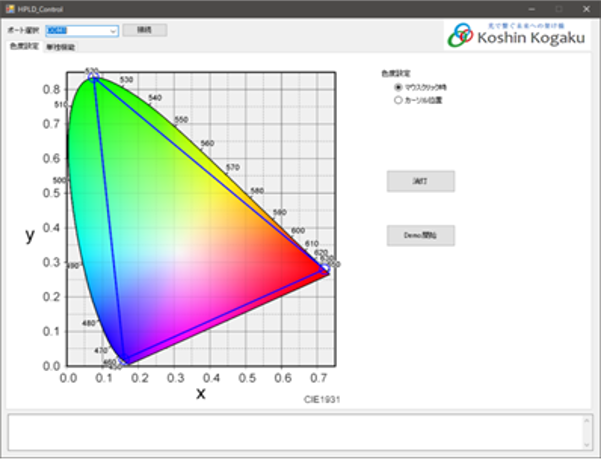
Task: Click the red vertex marker at triangle's right corner
Action: point(325,267)
